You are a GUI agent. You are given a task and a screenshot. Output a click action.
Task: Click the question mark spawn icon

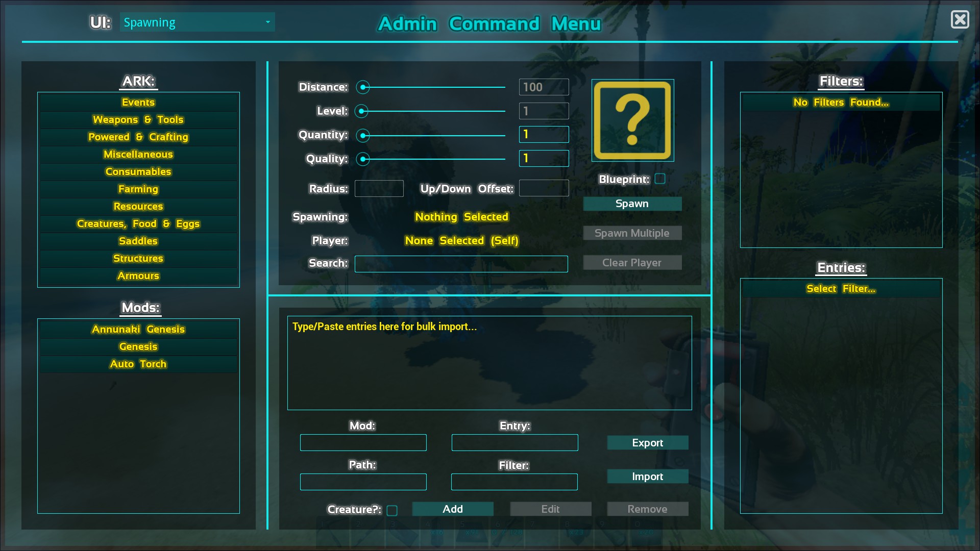[632, 120]
